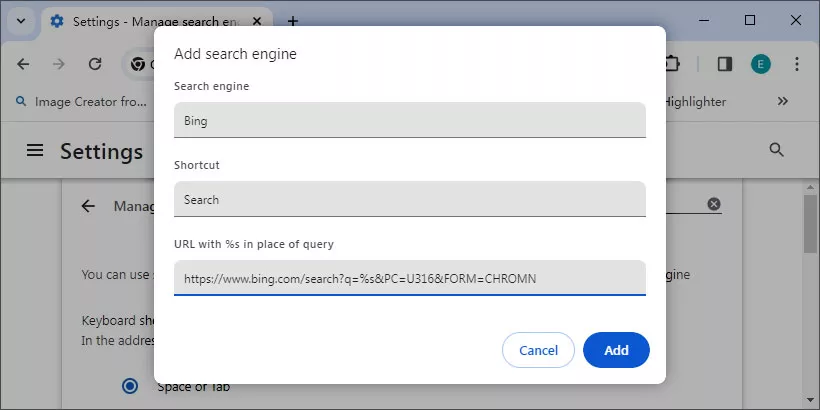
Task: Clear the settings search box with X icon
Action: 714,204
